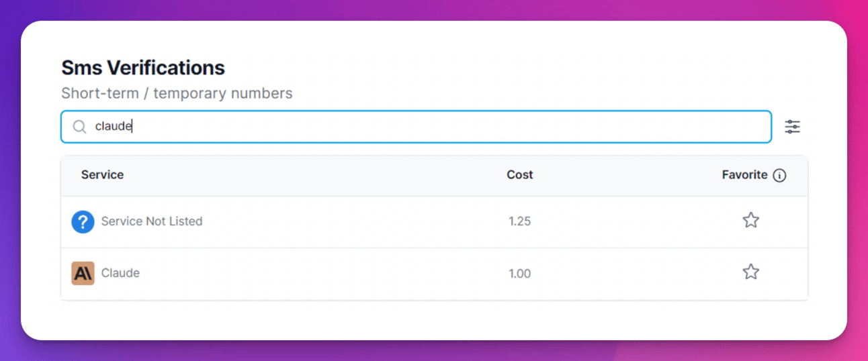Click the Sms Verifications heading
Viewport: 868px width, 361px height.
coord(143,68)
